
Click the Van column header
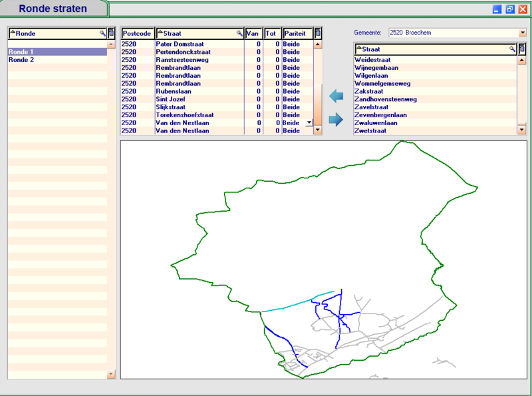(253, 33)
